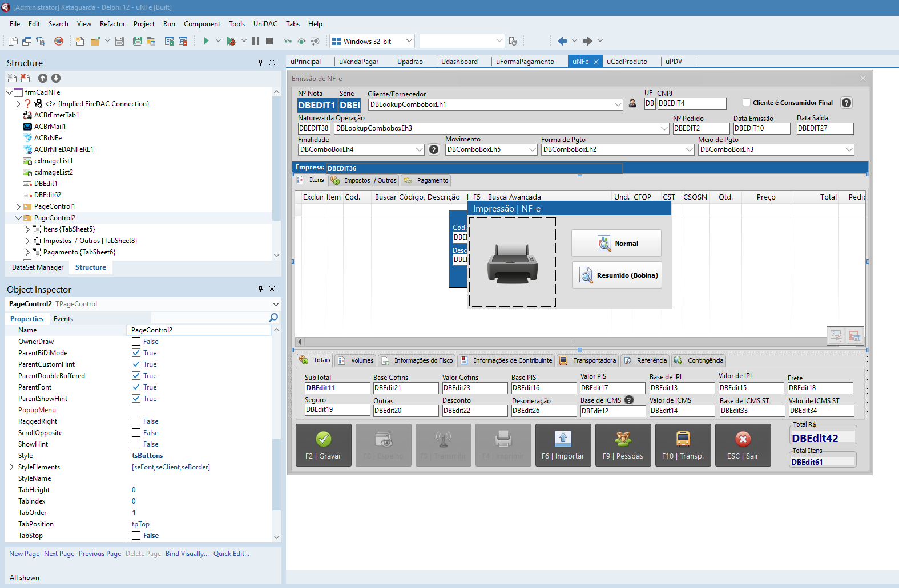Click the Stop square icon in toolbar
The width and height of the screenshot is (899, 588).
[269, 41]
